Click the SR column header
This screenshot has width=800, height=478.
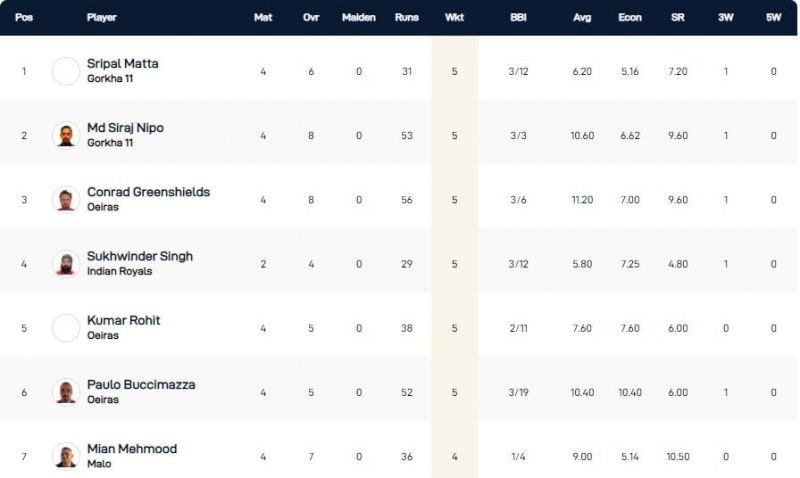coord(678,18)
